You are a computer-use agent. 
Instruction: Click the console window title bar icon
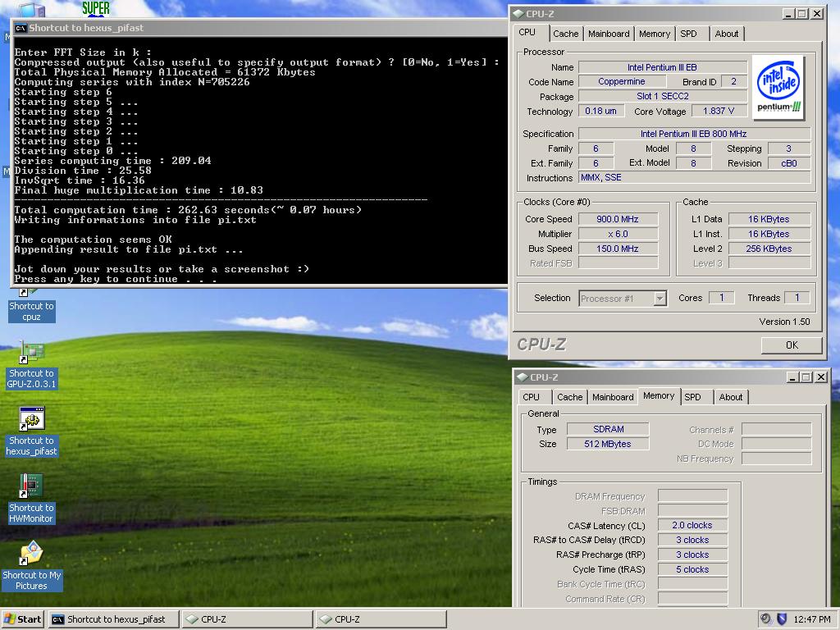21,29
